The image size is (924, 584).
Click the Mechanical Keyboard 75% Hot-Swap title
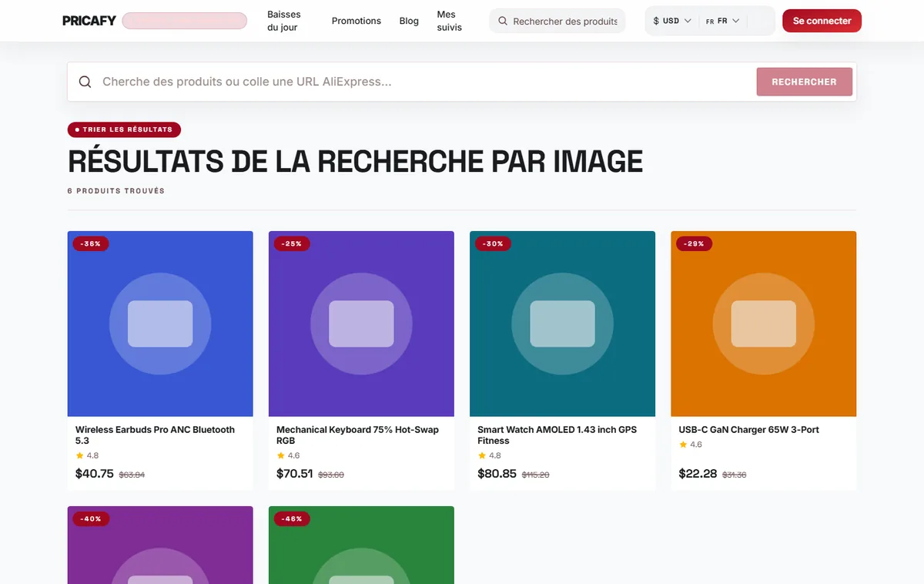pyautogui.click(x=358, y=435)
